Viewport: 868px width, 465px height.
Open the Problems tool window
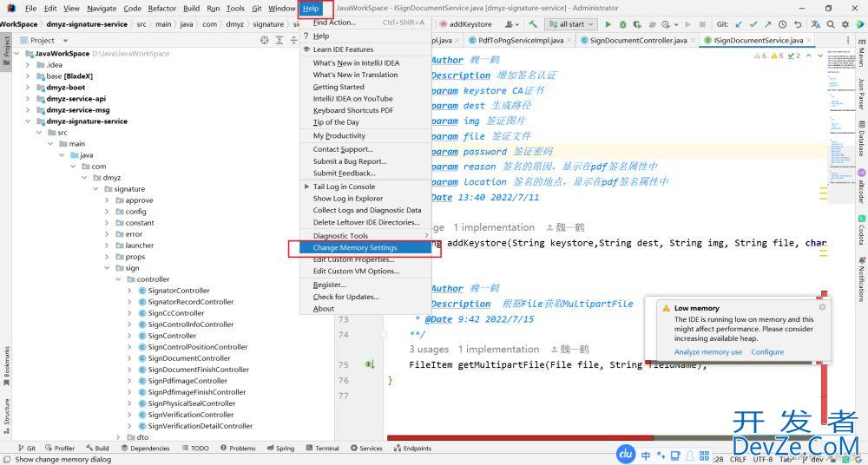coord(238,449)
